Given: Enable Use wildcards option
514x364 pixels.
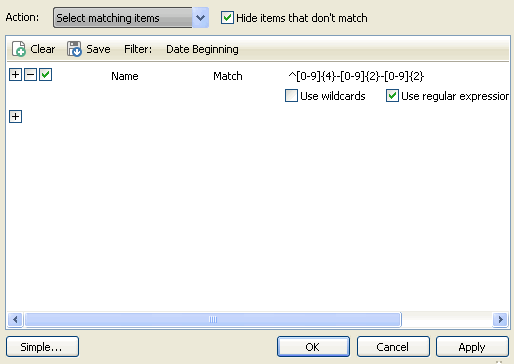Looking at the screenshot, I should 291,96.
